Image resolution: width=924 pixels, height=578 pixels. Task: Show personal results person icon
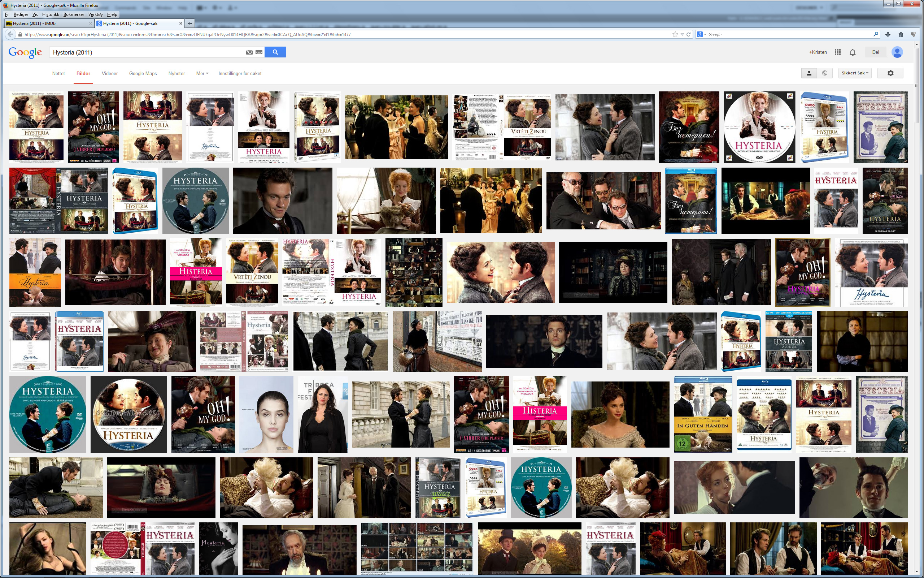click(x=809, y=73)
